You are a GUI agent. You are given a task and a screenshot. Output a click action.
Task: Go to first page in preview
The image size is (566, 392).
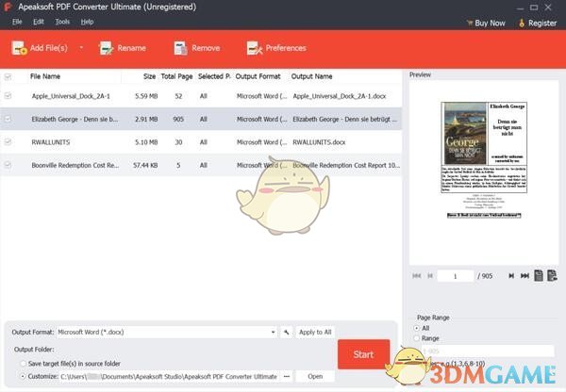pyautogui.click(x=416, y=276)
